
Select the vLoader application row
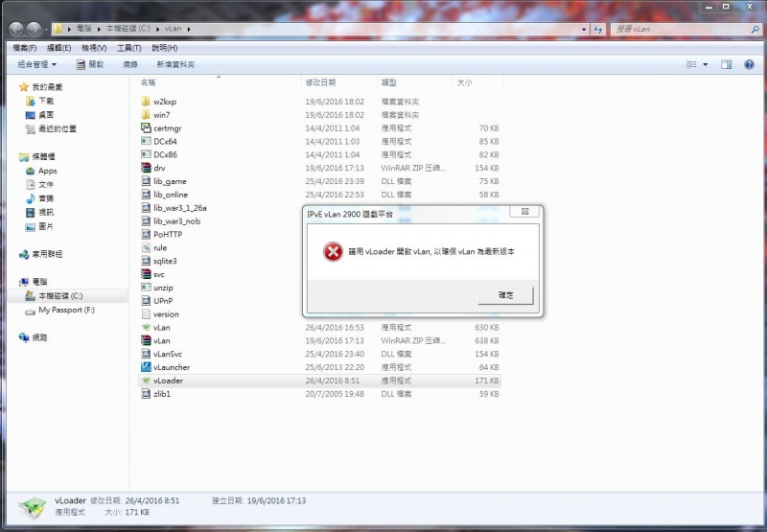point(320,381)
